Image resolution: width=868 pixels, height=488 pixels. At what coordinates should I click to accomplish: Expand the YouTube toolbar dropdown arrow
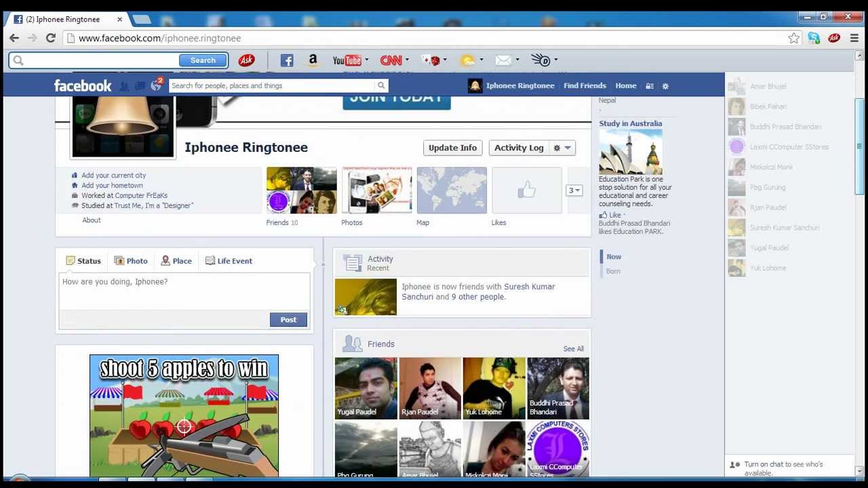[367, 60]
